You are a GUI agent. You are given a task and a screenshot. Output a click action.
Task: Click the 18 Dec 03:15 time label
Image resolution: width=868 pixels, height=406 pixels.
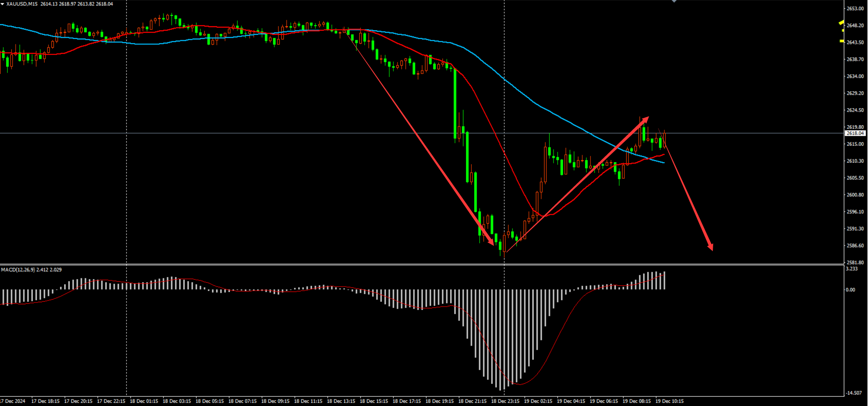(x=177, y=401)
